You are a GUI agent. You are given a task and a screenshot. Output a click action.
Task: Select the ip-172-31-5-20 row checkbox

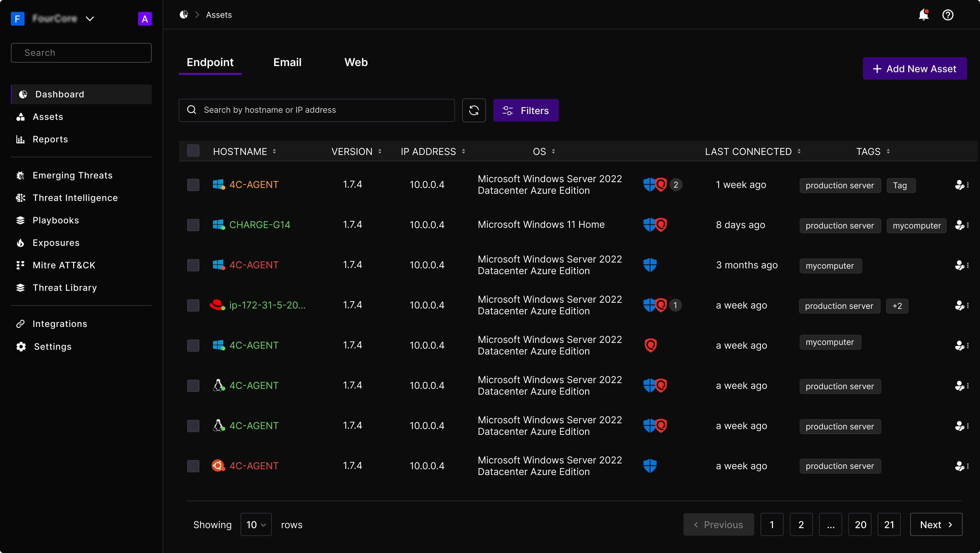coord(193,305)
